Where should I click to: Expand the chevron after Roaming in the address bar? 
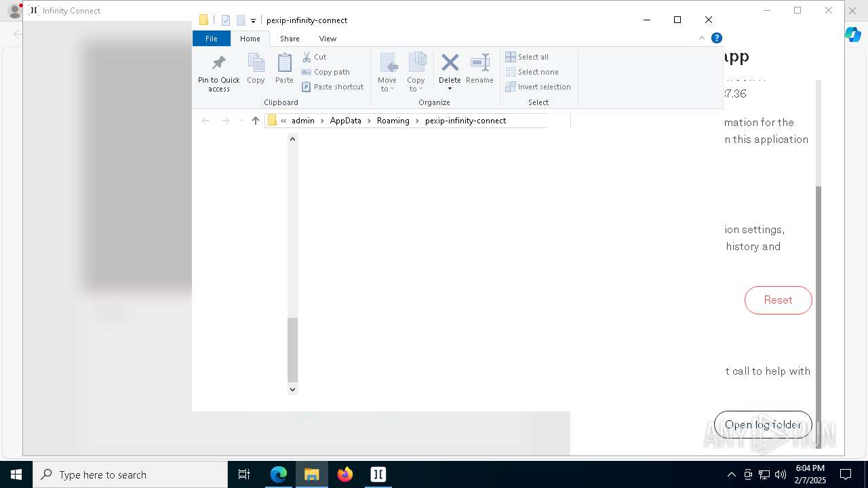[x=418, y=121]
